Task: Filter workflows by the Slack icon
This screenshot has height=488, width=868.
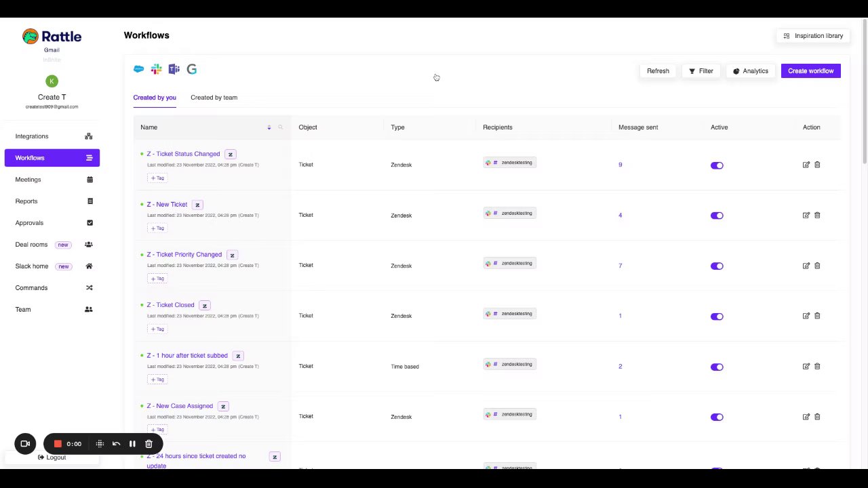Action: tap(157, 69)
